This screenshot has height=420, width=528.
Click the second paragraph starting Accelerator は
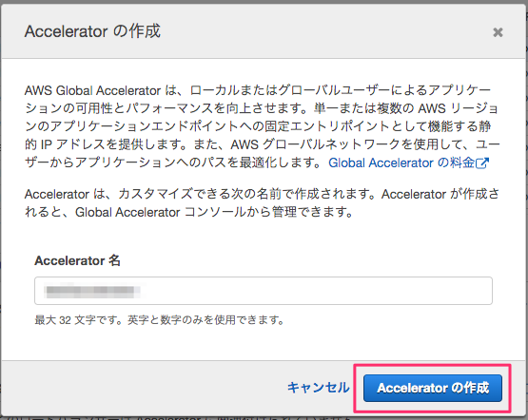pos(262,203)
